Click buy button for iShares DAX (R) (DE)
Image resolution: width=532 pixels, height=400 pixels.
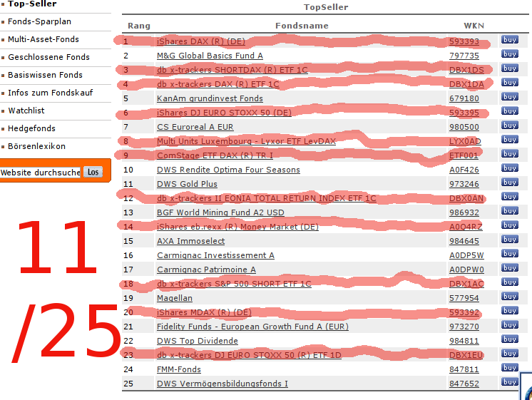tap(510, 40)
